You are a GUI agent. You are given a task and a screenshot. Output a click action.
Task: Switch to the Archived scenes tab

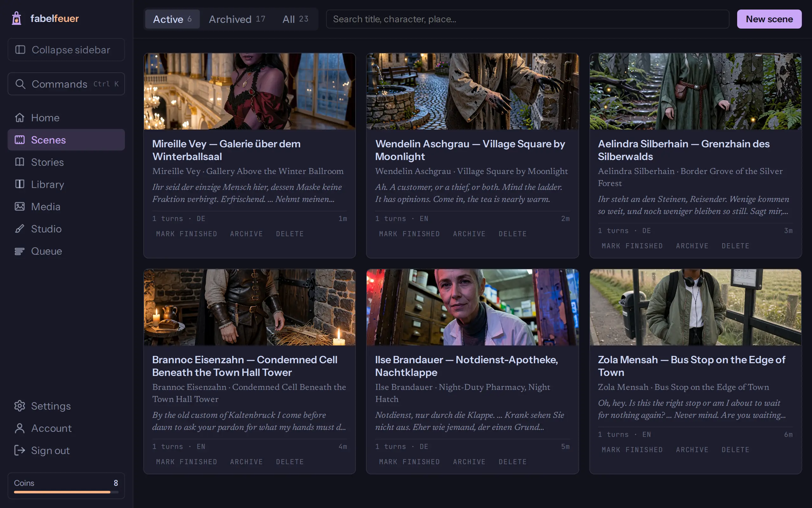[237, 19]
